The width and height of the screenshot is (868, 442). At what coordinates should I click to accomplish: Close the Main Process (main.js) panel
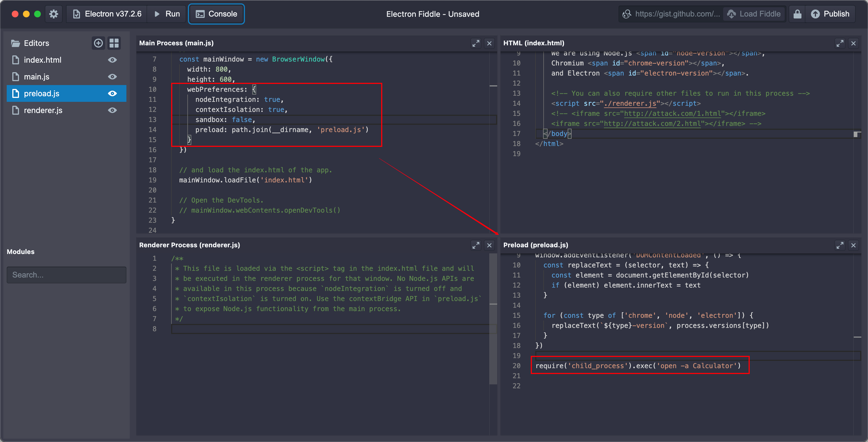tap(489, 43)
